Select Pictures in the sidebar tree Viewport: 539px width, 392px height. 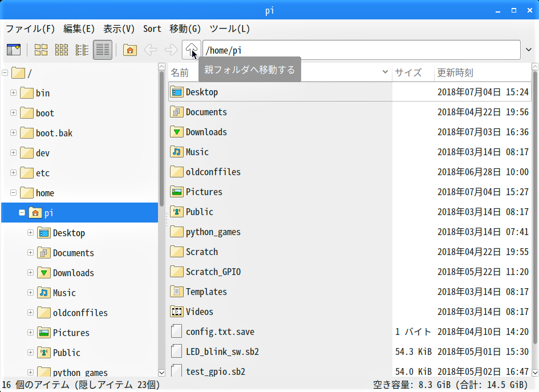point(71,333)
